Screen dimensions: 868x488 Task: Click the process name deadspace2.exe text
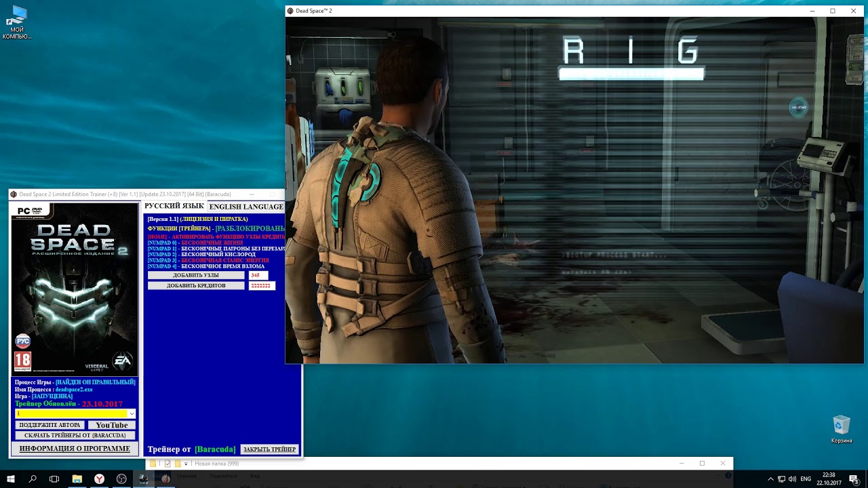tap(74, 390)
